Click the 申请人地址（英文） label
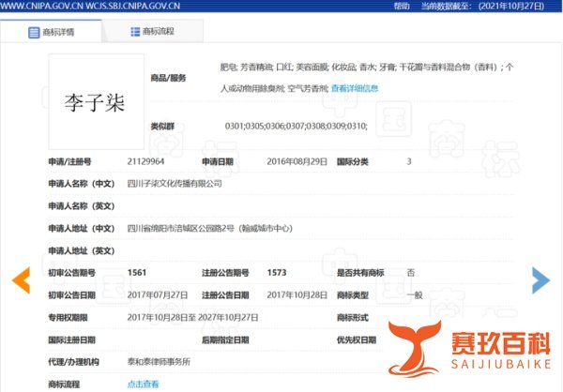Screen dimensions: 563x392 pos(82,250)
